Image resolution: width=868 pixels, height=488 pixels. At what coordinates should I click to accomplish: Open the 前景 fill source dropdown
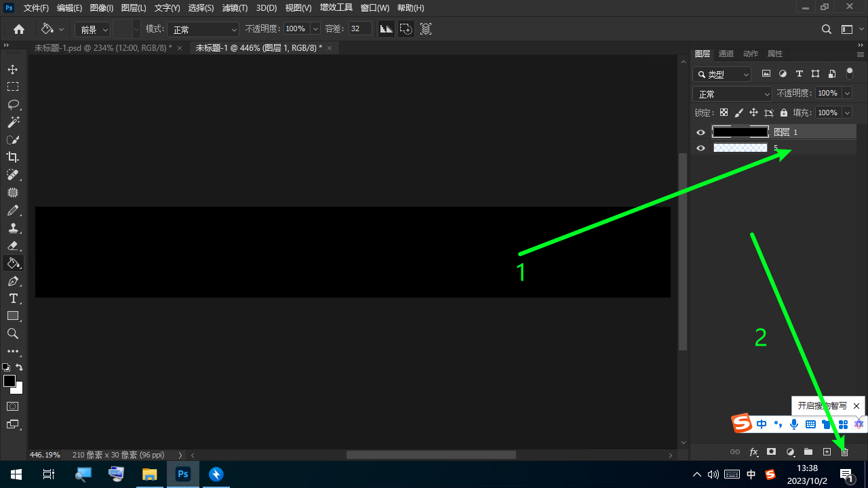tap(93, 29)
